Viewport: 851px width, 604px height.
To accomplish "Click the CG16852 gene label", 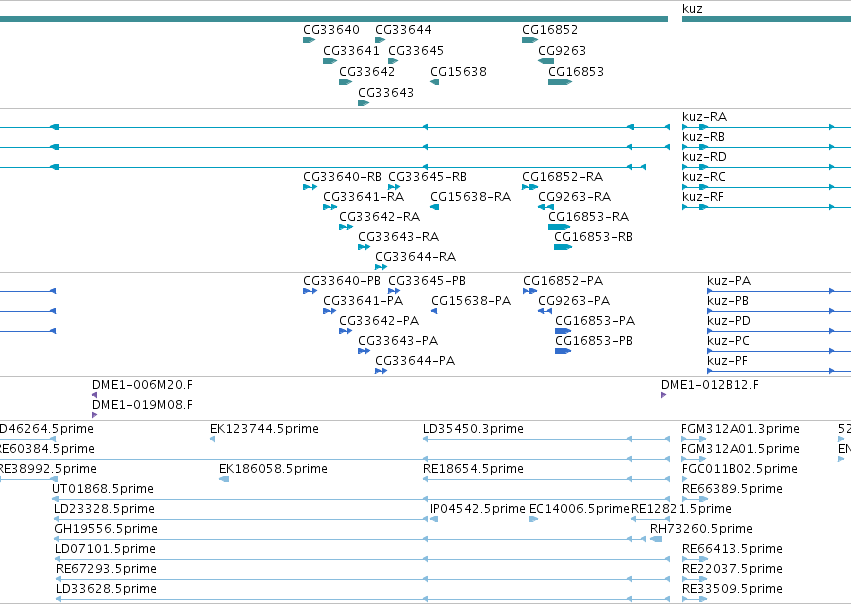I will tap(550, 30).
